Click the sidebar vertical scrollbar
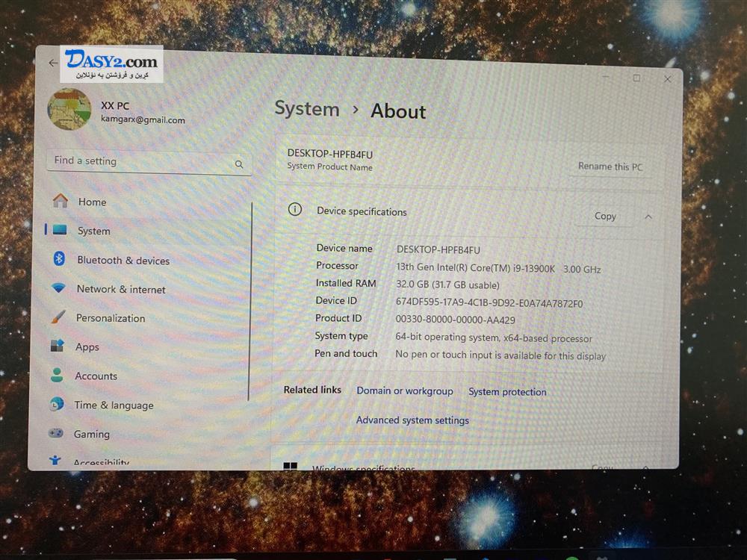The image size is (747, 560). pos(250,302)
